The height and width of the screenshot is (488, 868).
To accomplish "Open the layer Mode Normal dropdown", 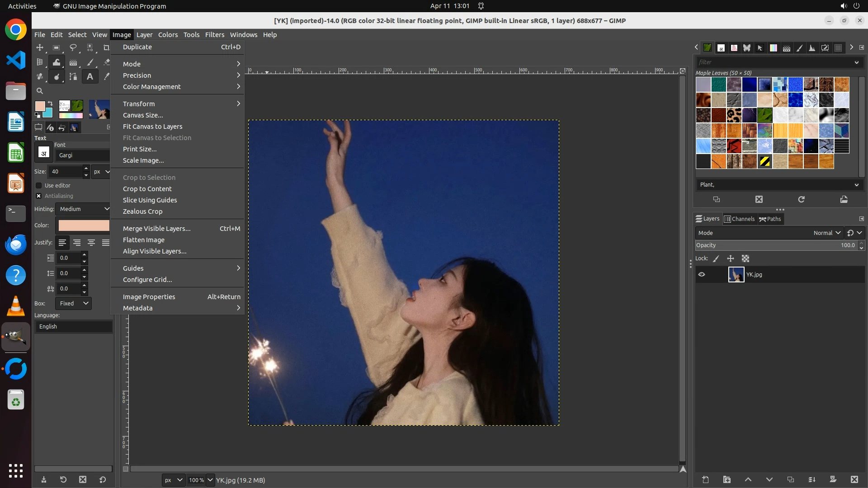I will click(x=826, y=233).
